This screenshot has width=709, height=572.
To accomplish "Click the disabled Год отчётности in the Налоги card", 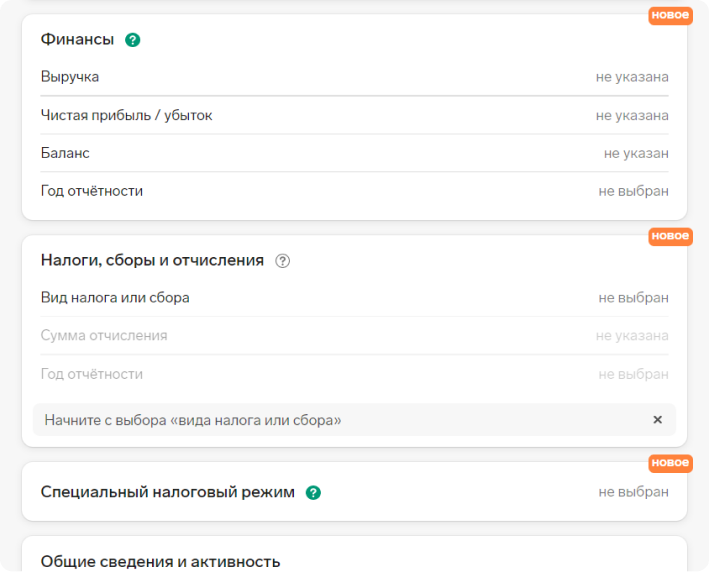I will click(633, 374).
